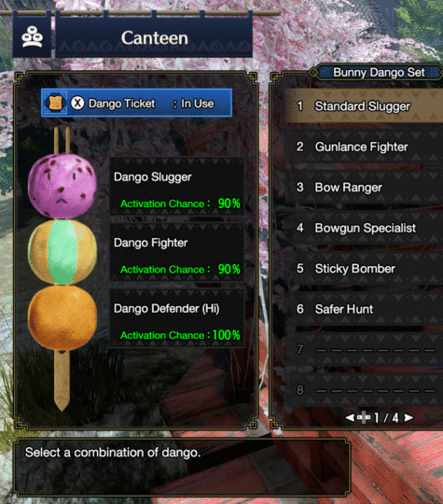The image size is (443, 504).
Task: Go to next dango set page arrow
Action: (408, 417)
